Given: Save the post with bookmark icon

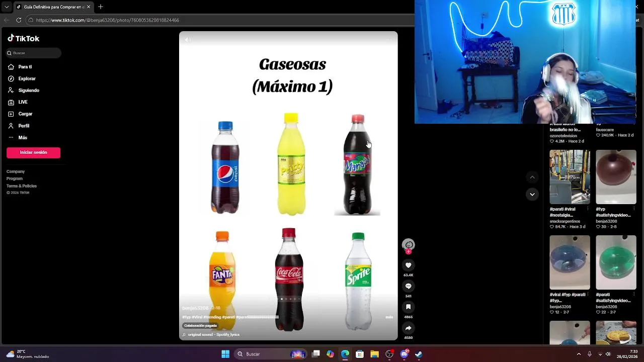Looking at the screenshot, I should [409, 307].
